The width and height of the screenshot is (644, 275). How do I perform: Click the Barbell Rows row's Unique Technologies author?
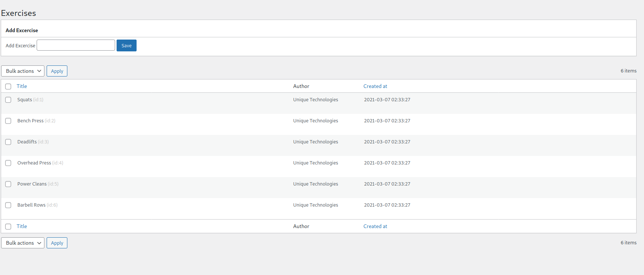click(316, 205)
